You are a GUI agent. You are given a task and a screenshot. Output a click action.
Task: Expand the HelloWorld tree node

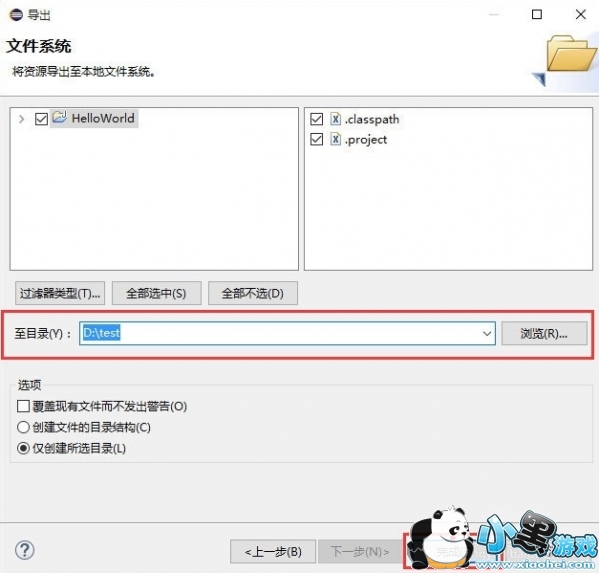[x=21, y=119]
